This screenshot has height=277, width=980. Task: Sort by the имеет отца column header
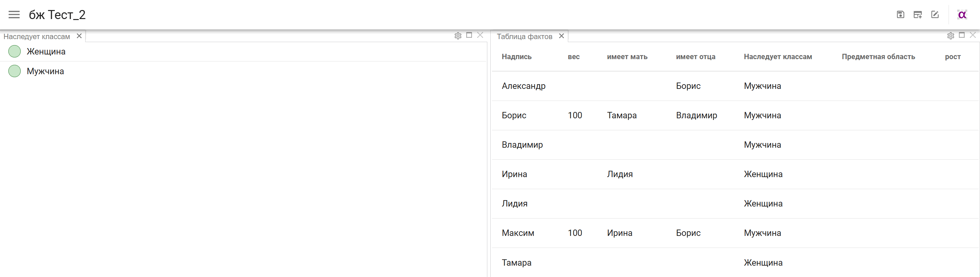[696, 57]
